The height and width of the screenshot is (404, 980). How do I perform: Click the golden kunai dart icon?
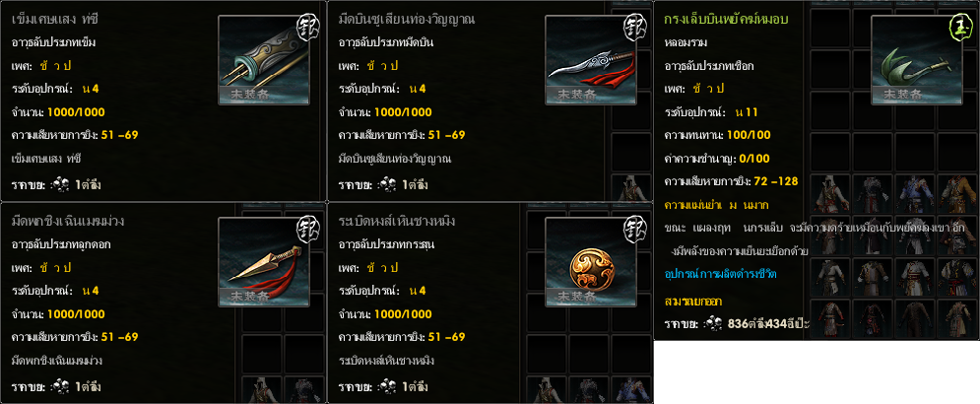[x=264, y=262]
